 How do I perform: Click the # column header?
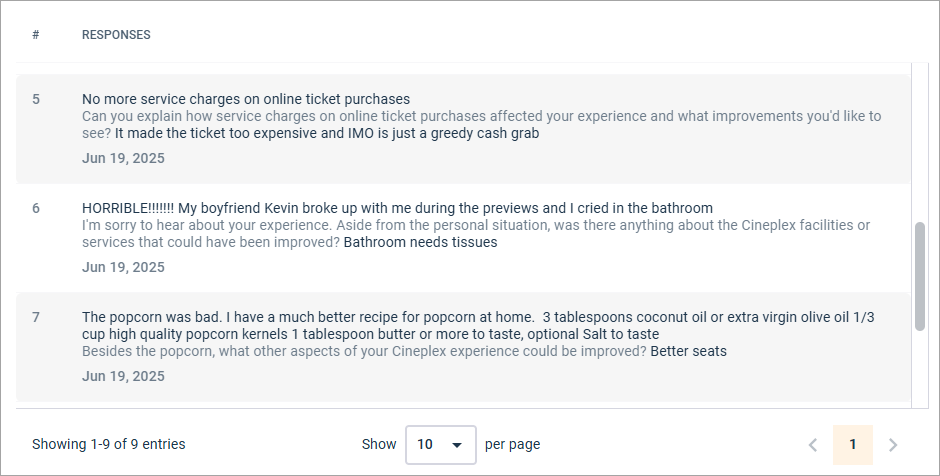pos(36,35)
